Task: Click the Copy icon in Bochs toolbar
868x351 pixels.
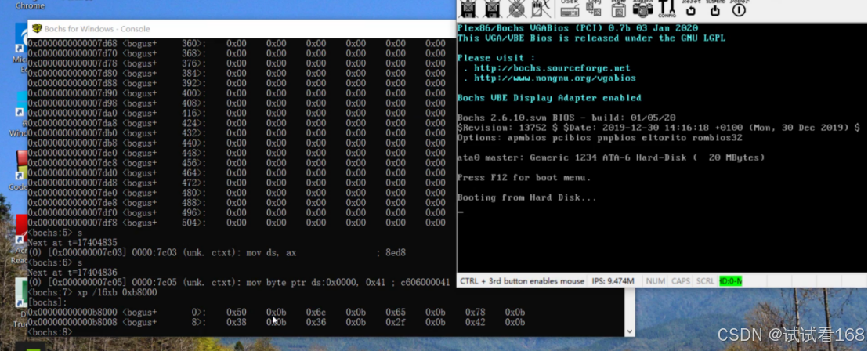Action: click(x=595, y=8)
